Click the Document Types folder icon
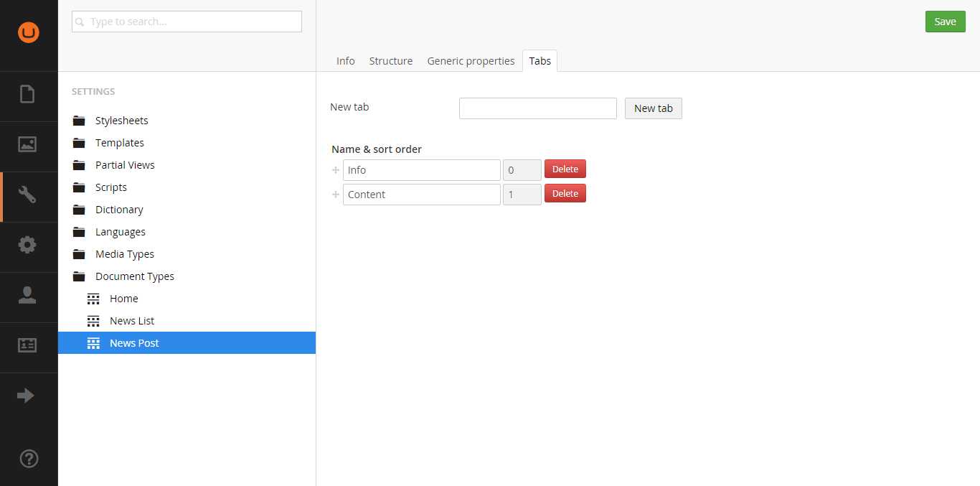 click(x=79, y=276)
